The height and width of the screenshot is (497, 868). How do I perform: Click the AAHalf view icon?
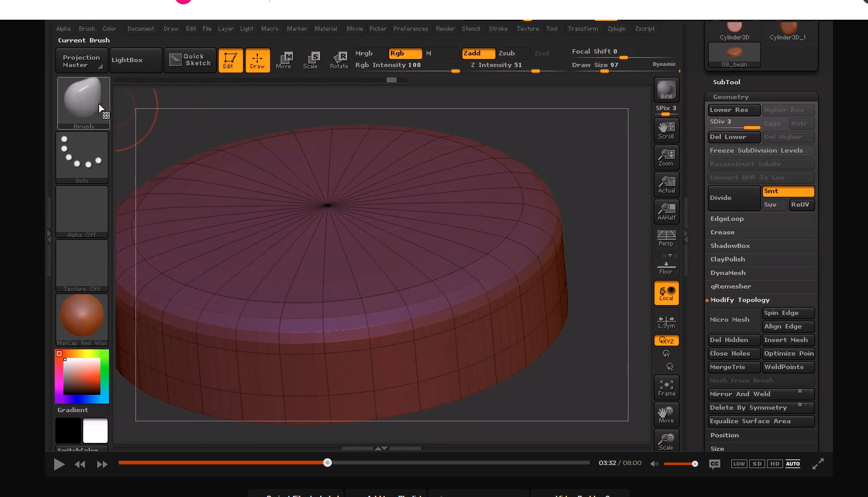pos(666,211)
